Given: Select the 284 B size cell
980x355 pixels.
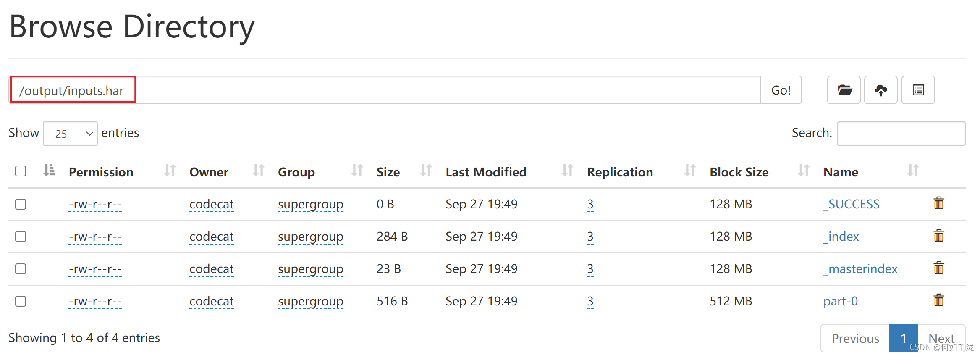Looking at the screenshot, I should pos(392,237).
